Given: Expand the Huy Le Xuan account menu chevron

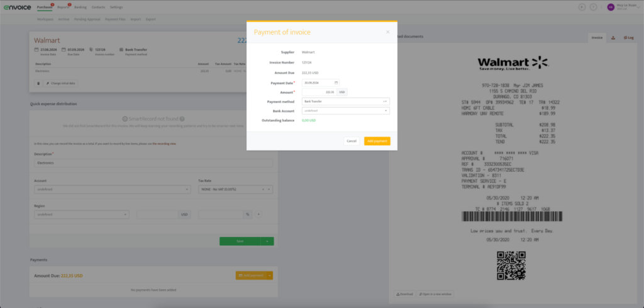Looking at the screenshot, I should tap(639, 7).
